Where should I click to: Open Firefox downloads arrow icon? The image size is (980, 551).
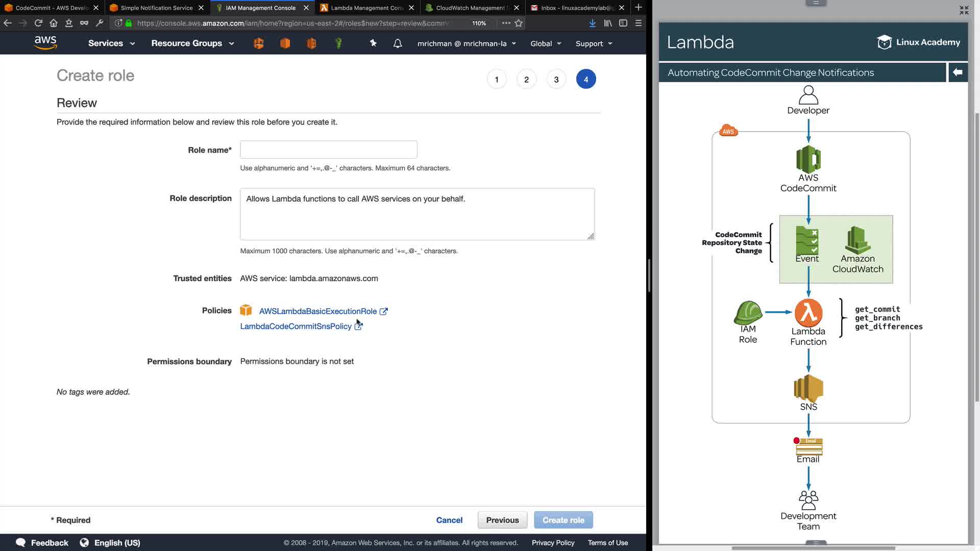click(592, 23)
